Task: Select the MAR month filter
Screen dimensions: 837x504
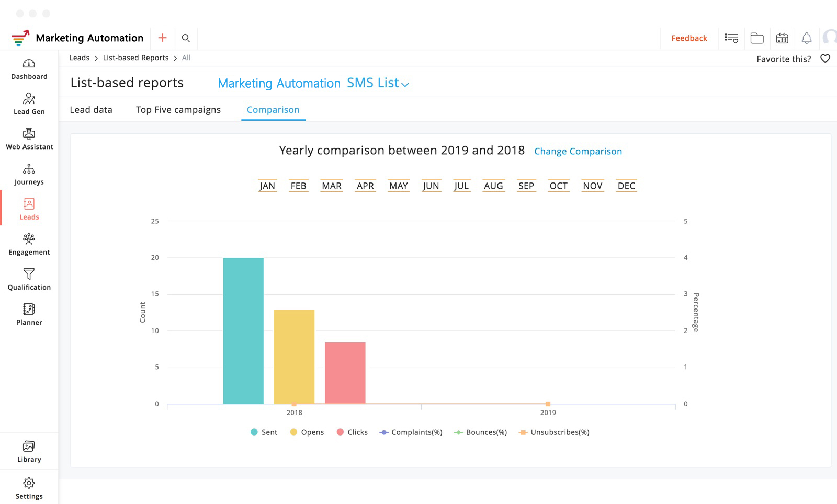Action: point(332,186)
